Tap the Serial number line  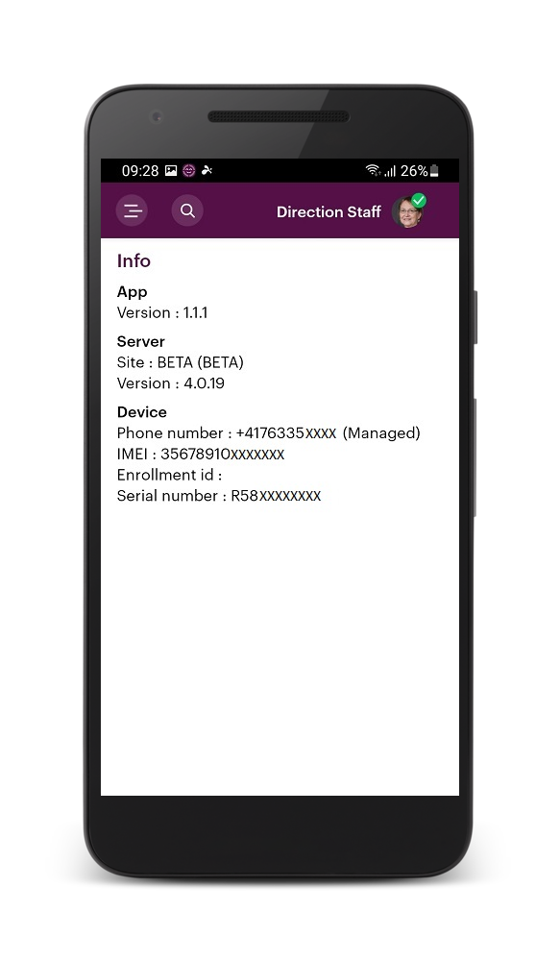(219, 496)
